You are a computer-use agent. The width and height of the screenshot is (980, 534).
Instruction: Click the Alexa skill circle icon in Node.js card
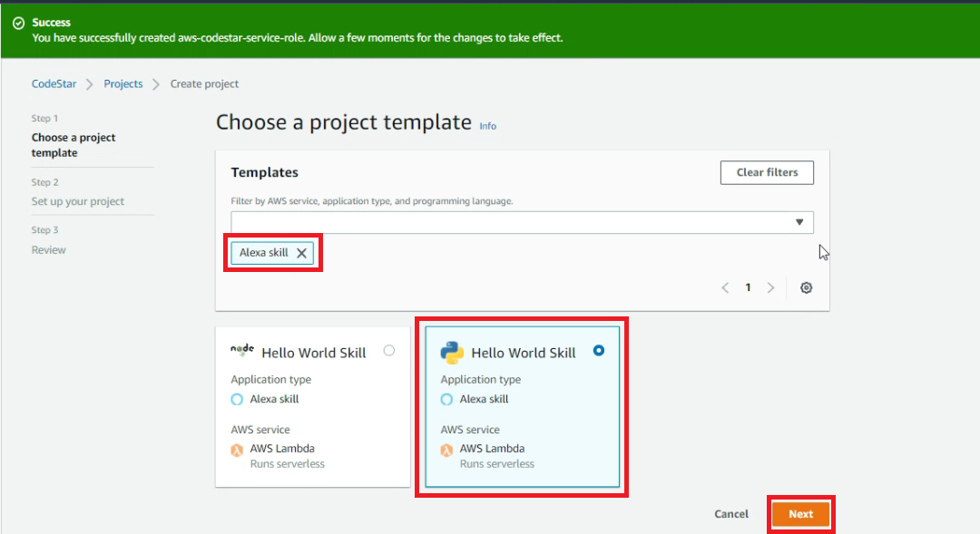[x=237, y=400]
